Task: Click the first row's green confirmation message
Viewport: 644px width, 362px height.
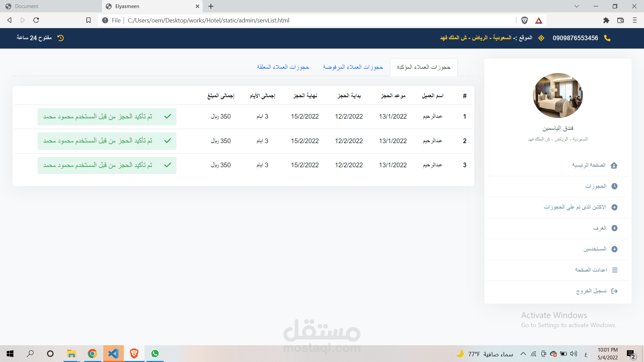Action: (x=107, y=117)
